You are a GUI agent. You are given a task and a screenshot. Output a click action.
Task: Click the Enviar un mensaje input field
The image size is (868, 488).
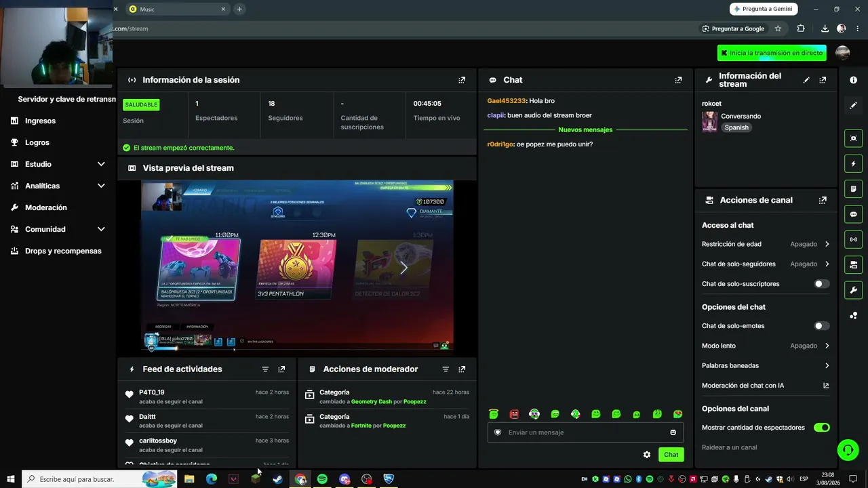585,432
